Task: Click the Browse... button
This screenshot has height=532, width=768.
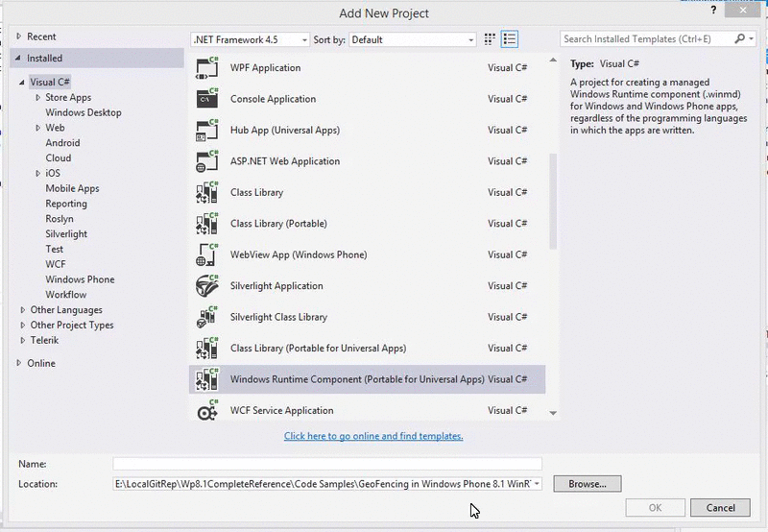Action: pyautogui.click(x=588, y=484)
